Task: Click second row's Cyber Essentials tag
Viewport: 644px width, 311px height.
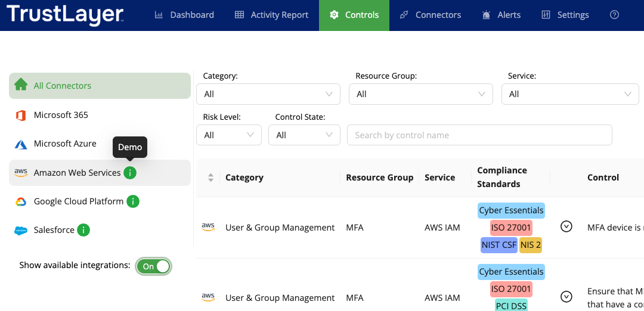Action: (512, 272)
